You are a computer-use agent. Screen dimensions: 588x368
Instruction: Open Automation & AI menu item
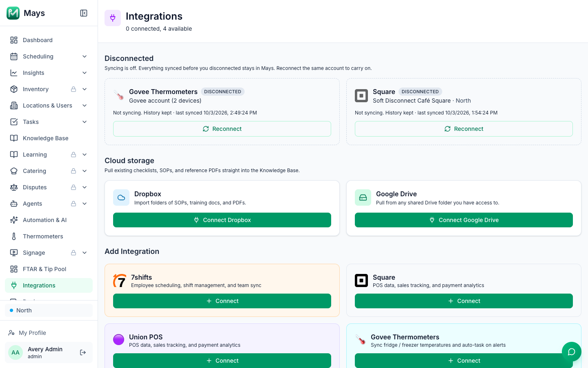click(49, 220)
